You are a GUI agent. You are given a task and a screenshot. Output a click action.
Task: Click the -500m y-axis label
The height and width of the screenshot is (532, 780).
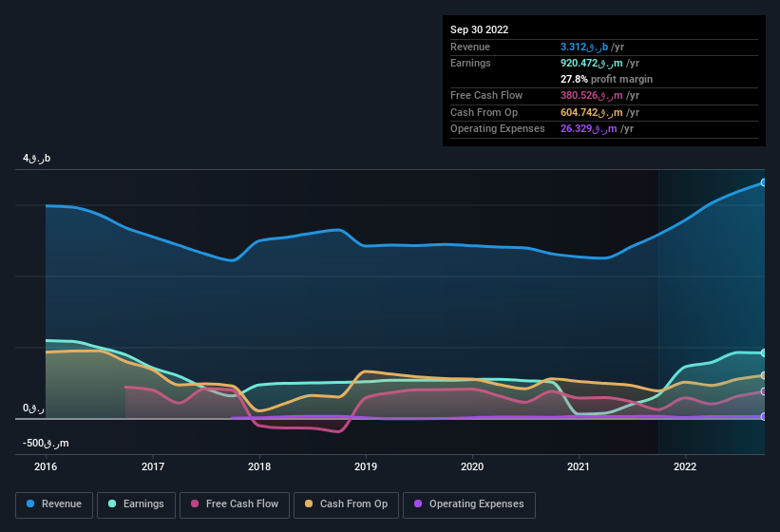pos(46,443)
